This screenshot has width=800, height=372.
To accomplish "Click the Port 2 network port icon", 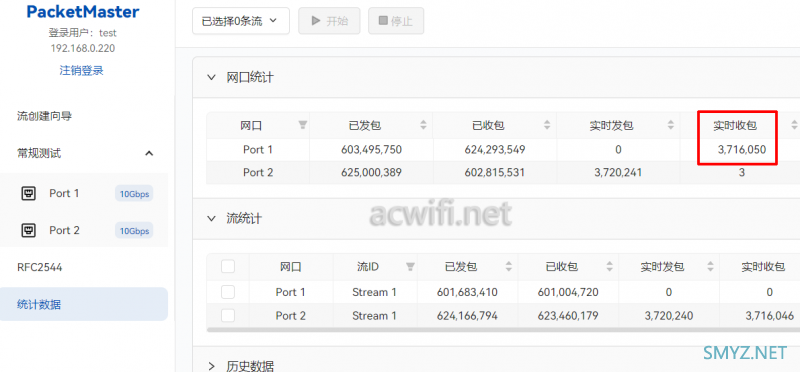I will tap(28, 230).
